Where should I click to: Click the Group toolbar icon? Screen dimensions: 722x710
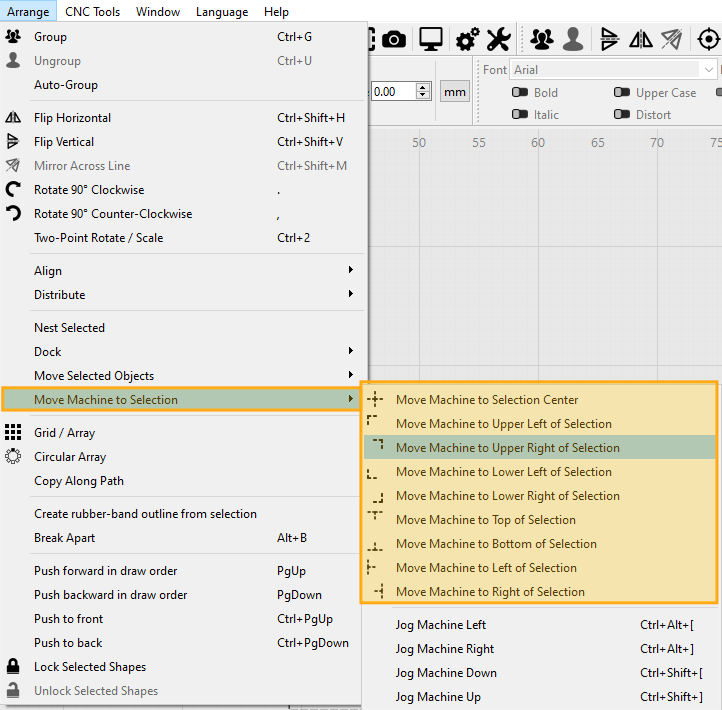[x=542, y=39]
